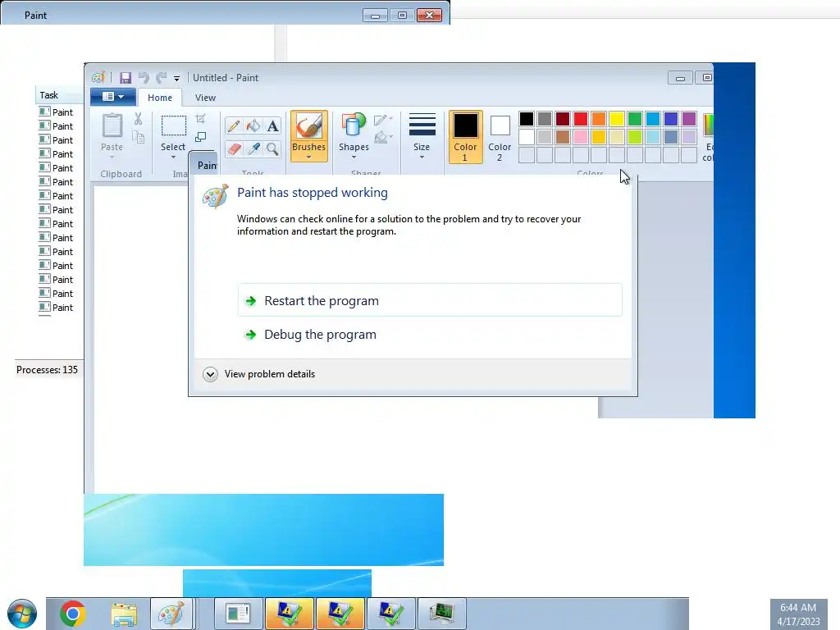This screenshot has height=630, width=840.
Task: Pick the green color swatch
Action: pyautogui.click(x=635, y=119)
